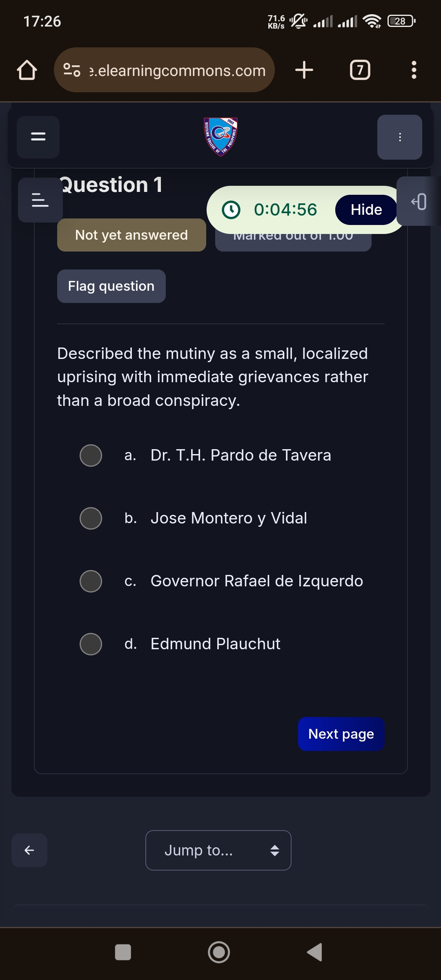441x980 pixels.
Task: Choose option c. Governor Rafael de Izquerdo
Action: [91, 581]
